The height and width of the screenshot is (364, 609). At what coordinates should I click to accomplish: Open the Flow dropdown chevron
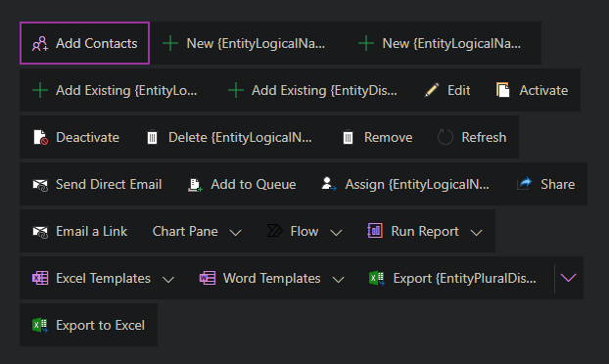336,233
